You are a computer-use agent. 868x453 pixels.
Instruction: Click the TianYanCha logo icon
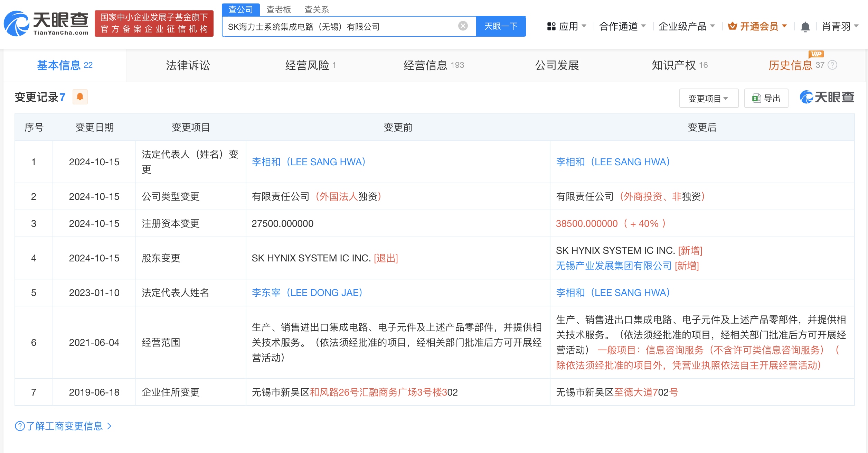pos(16,24)
